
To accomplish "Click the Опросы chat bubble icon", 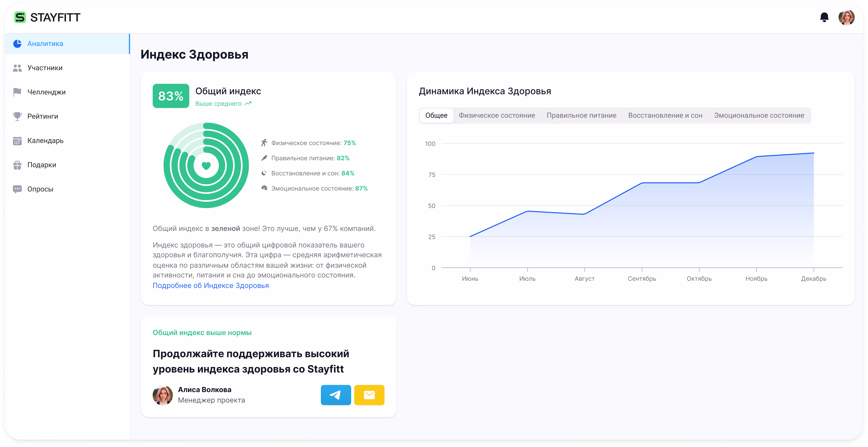I will pyautogui.click(x=17, y=189).
